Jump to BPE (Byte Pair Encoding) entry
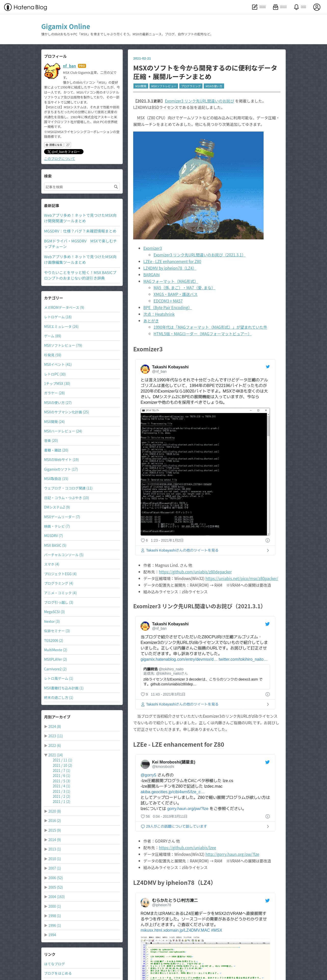The image size is (327, 980). (x=168, y=307)
